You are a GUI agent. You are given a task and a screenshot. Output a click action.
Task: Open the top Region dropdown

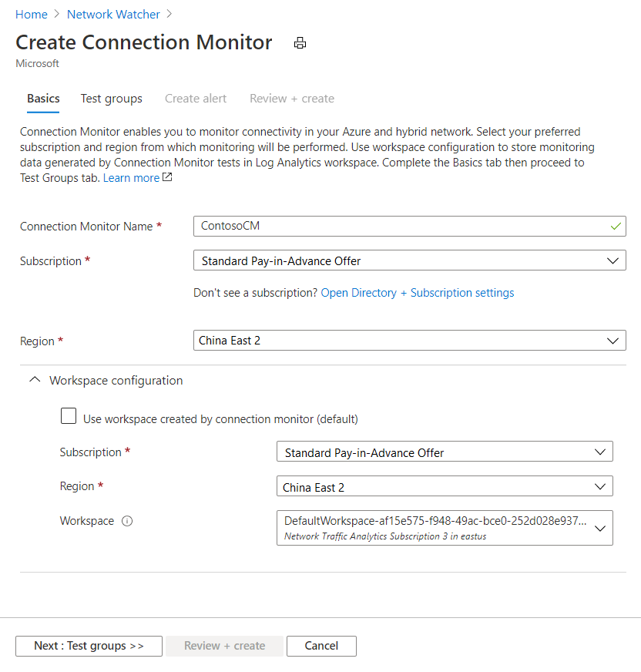click(409, 341)
